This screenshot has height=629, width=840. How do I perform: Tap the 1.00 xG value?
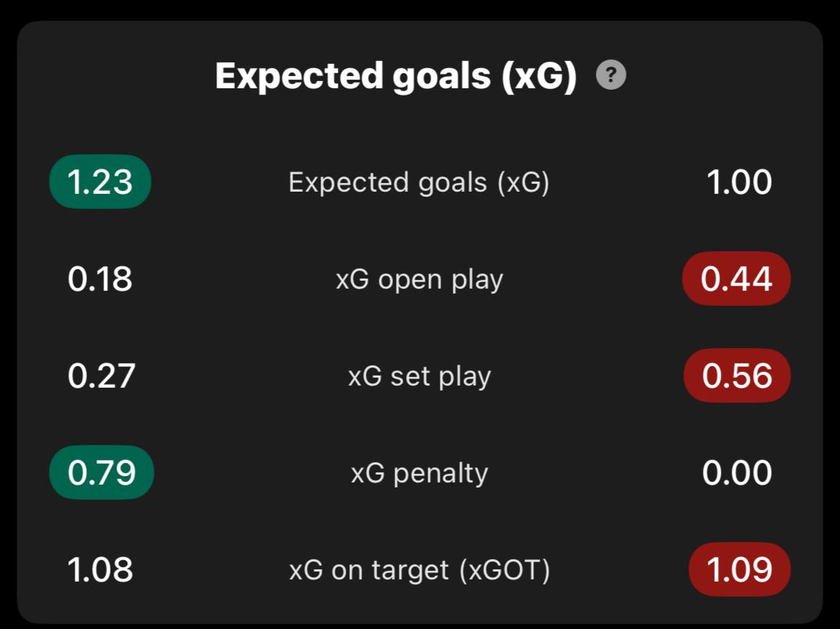[x=739, y=182]
